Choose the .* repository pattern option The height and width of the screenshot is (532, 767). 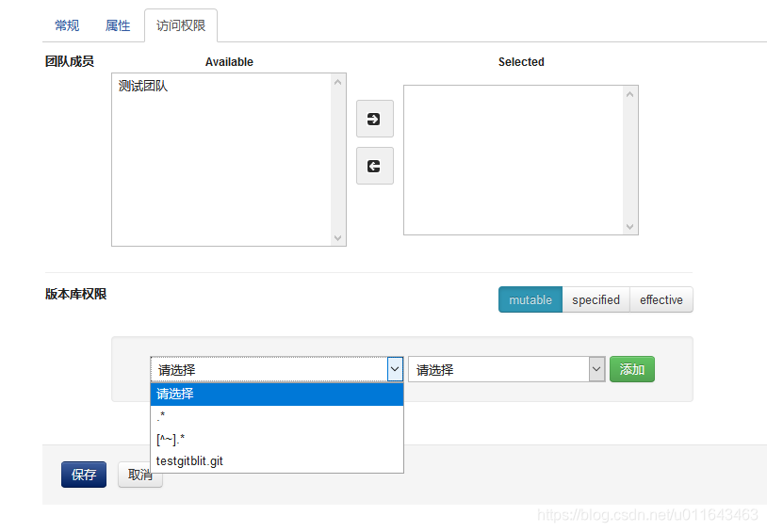tap(277, 416)
